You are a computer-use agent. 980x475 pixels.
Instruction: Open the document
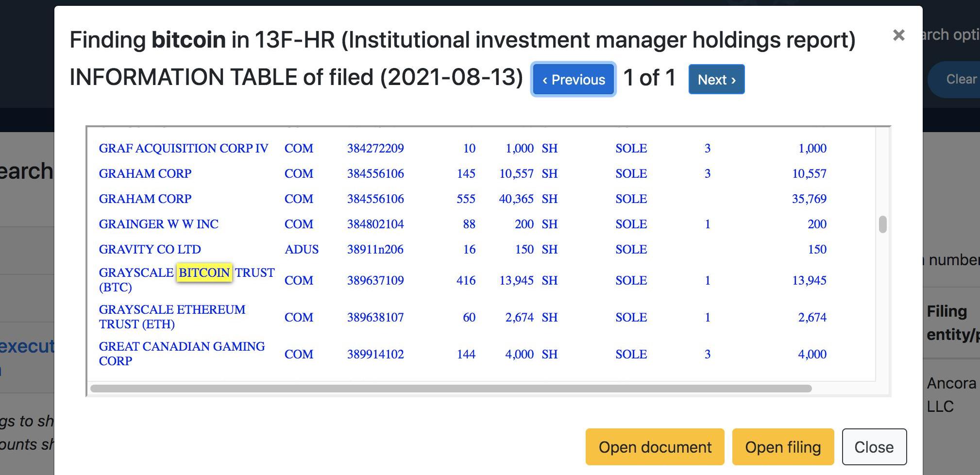click(655, 447)
